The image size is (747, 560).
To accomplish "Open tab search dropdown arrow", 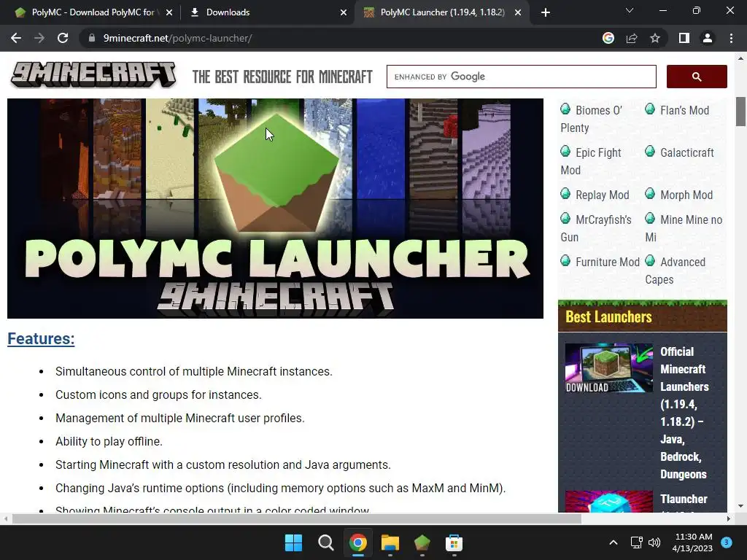I will [x=630, y=10].
